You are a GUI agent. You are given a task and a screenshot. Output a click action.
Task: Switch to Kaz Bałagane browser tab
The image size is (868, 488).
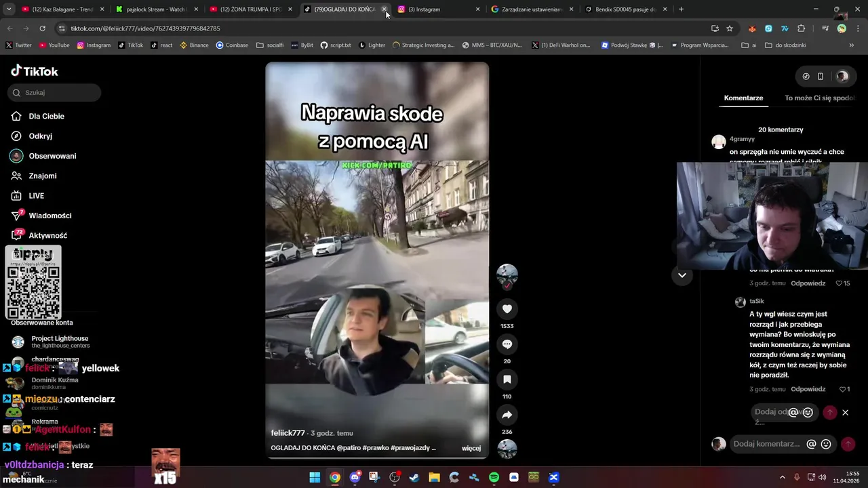[63, 9]
